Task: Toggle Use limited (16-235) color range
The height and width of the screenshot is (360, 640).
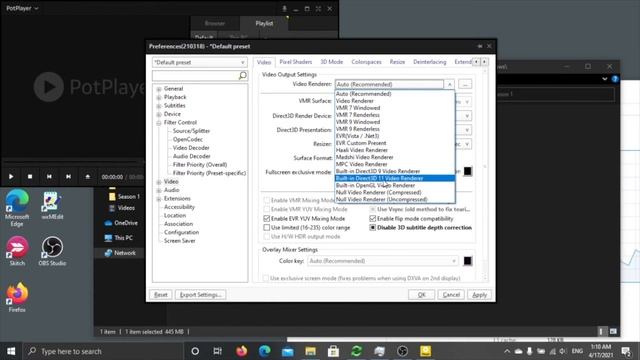Action: [x=267, y=227]
